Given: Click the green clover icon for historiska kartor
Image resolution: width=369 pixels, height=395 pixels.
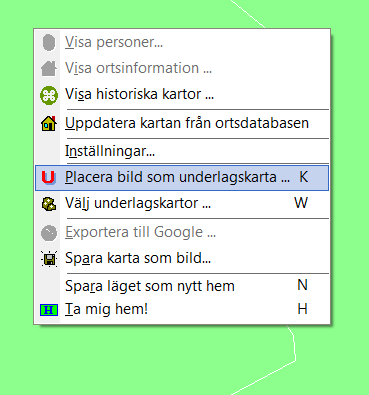Looking at the screenshot, I should 49,95.
